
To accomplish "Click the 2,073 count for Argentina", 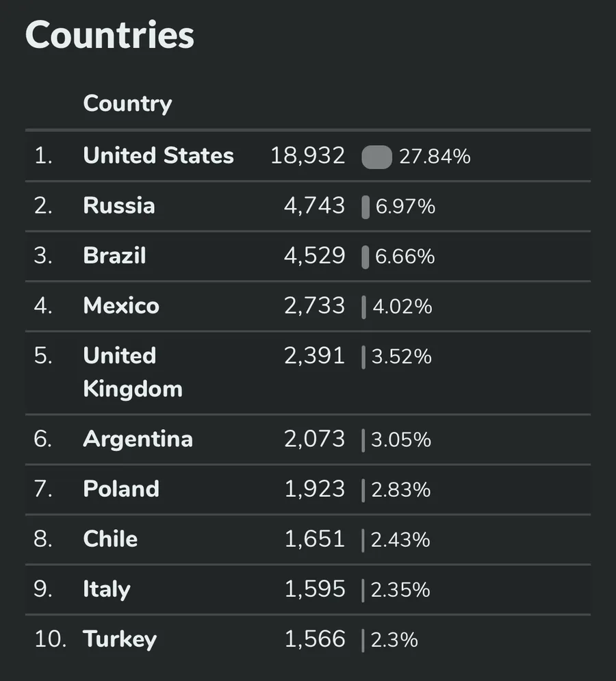I will point(315,439).
